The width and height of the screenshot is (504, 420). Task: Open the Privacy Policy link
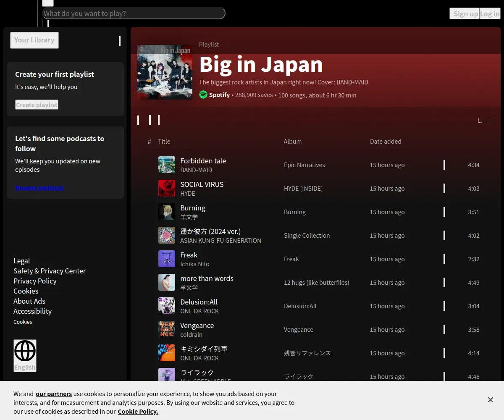click(35, 281)
